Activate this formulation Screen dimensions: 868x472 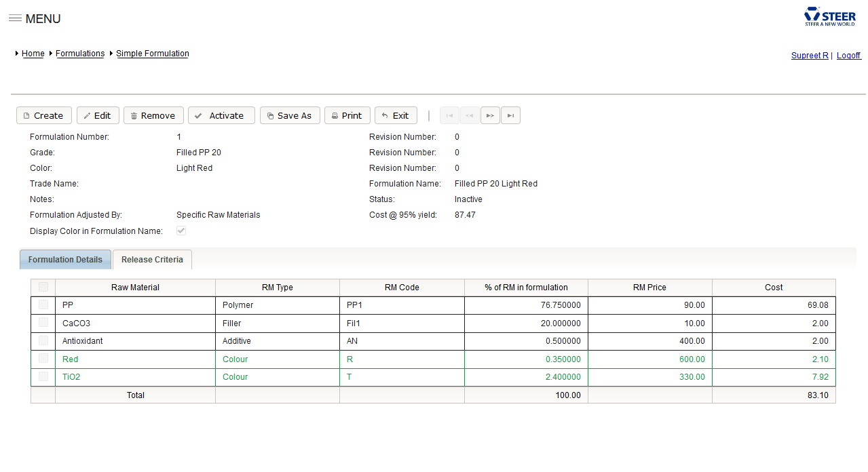[x=221, y=116]
